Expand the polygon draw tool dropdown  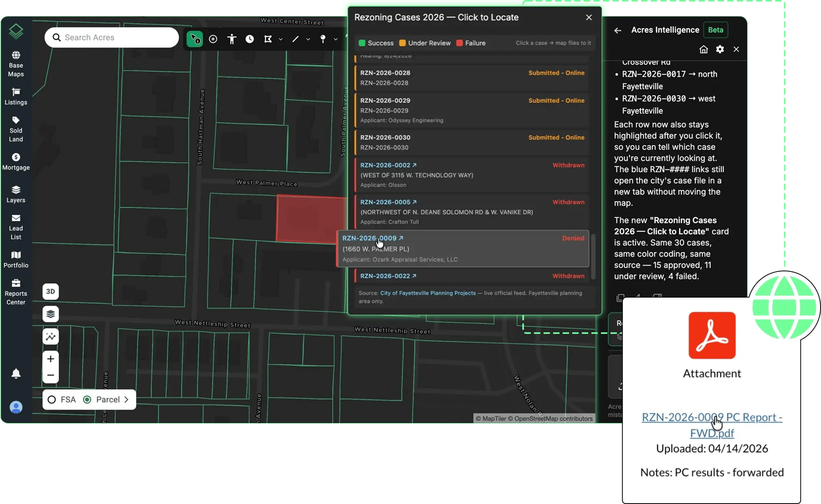tap(281, 39)
